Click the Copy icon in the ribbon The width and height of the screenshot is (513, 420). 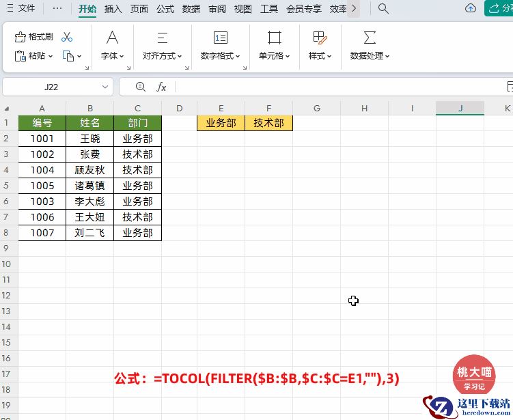68,56
